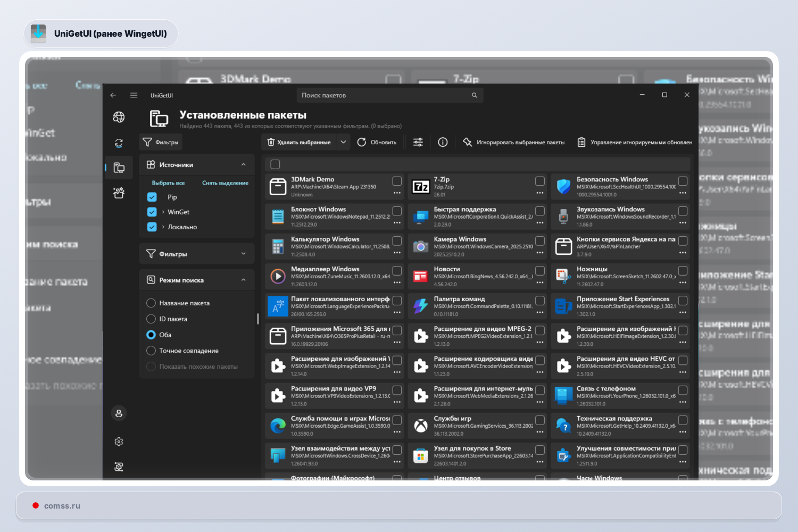Screen dimensions: 798x532
Task: Show package details info icon
Action: [443, 142]
